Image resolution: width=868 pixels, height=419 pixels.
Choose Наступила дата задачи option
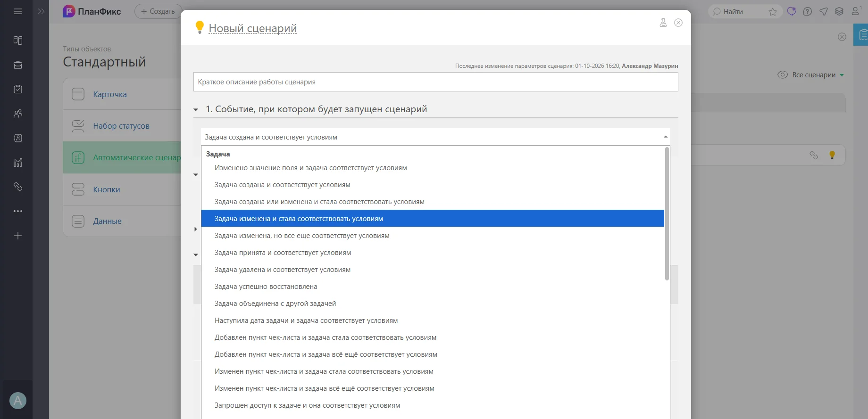tap(433, 320)
